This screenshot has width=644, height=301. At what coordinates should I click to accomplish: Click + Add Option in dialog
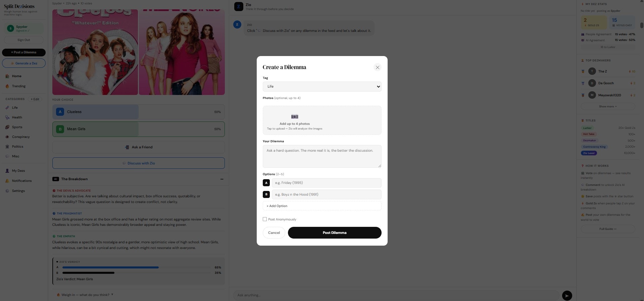pos(322,206)
